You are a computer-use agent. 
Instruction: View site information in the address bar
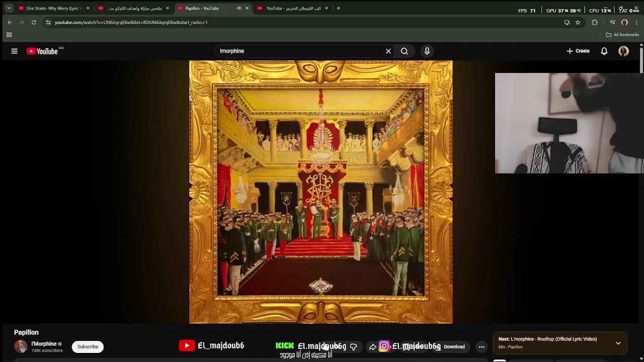(48, 22)
